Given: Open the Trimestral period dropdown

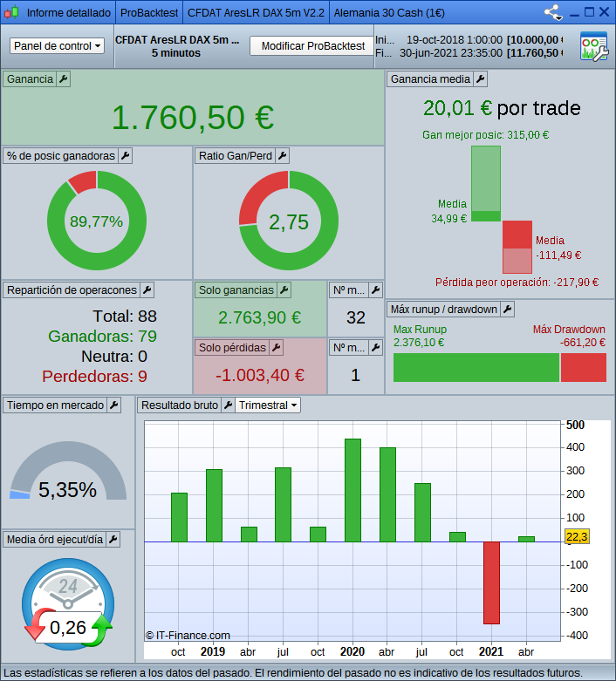Looking at the screenshot, I should click(x=268, y=405).
